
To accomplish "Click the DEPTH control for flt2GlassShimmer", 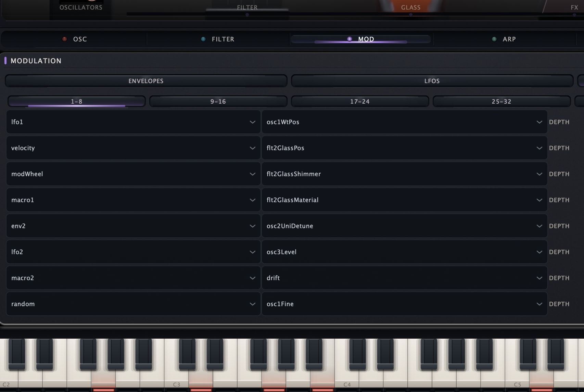I will click(x=559, y=174).
